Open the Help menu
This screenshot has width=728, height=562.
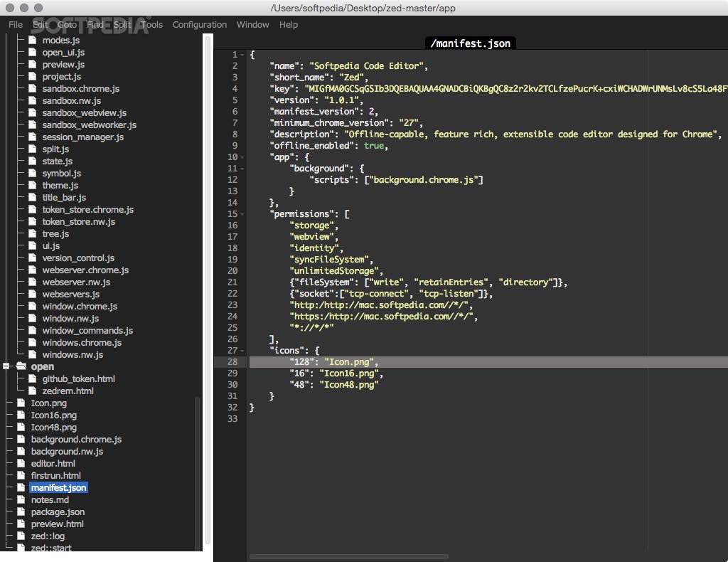coord(289,25)
